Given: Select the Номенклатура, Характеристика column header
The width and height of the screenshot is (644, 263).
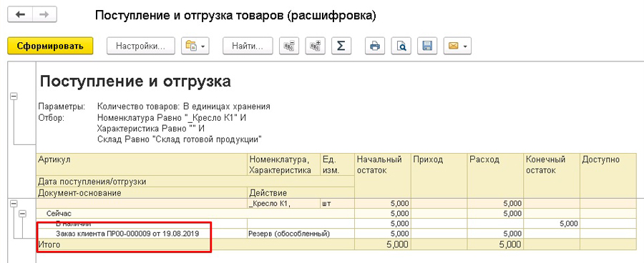Looking at the screenshot, I should point(284,165).
